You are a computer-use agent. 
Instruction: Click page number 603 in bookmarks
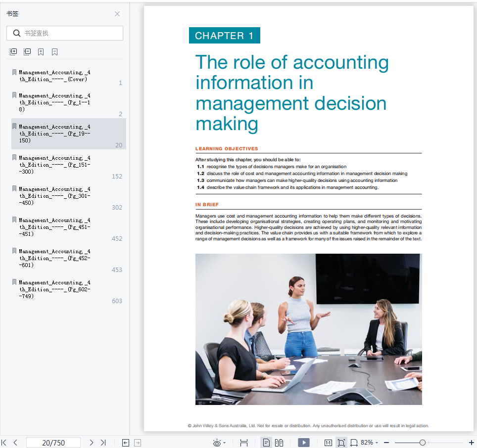point(117,301)
